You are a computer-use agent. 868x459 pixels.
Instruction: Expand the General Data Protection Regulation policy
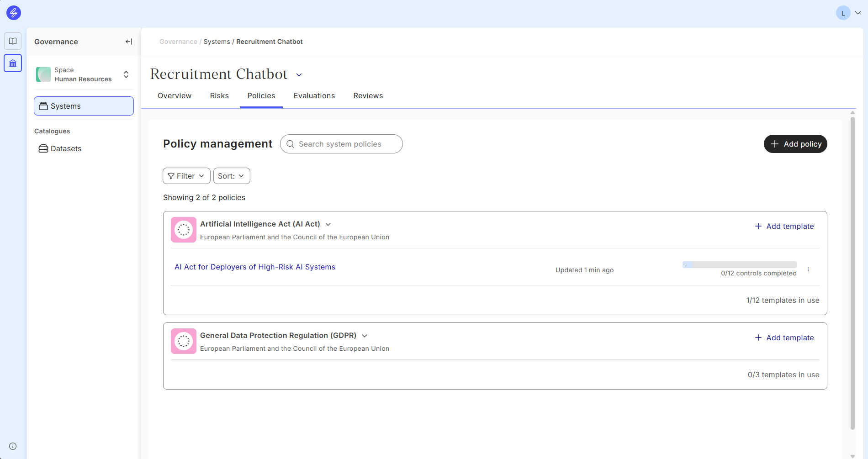coord(365,336)
